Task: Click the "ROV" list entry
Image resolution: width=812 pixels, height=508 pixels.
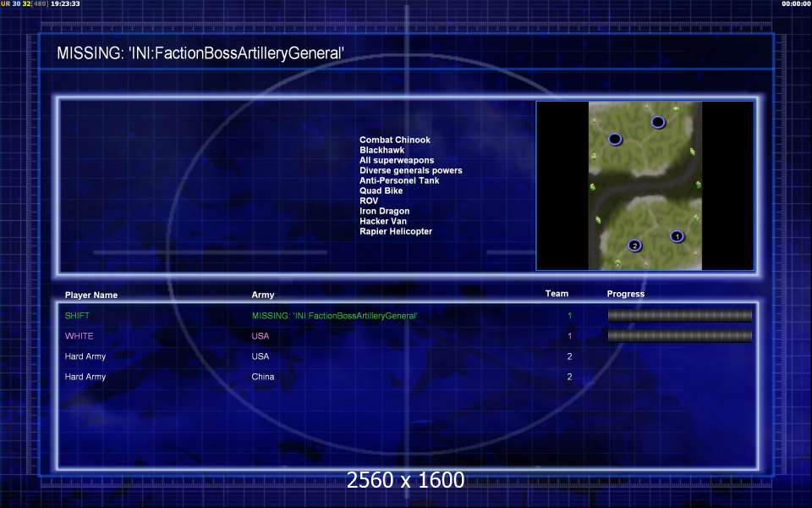Action: point(369,201)
